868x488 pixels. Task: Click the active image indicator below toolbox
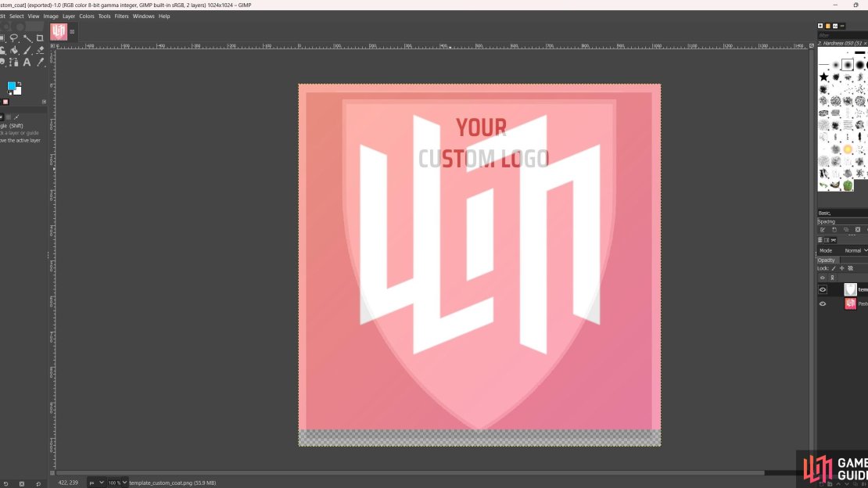click(x=5, y=102)
